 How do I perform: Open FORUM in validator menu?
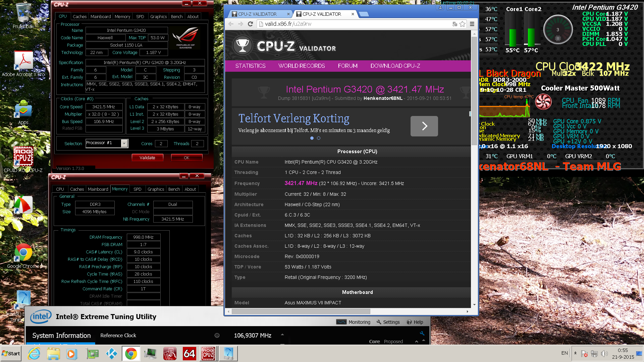[347, 66]
